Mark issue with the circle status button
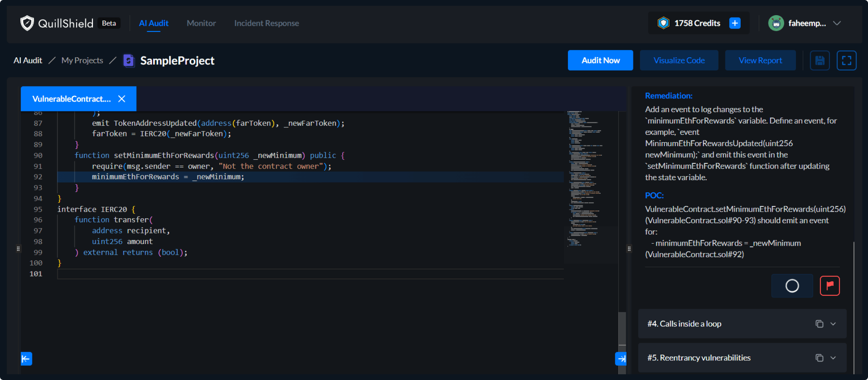The image size is (868, 380). tap(792, 286)
